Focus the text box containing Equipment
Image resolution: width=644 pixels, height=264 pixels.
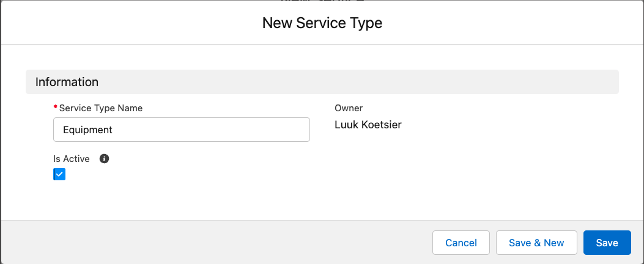pyautogui.click(x=181, y=130)
